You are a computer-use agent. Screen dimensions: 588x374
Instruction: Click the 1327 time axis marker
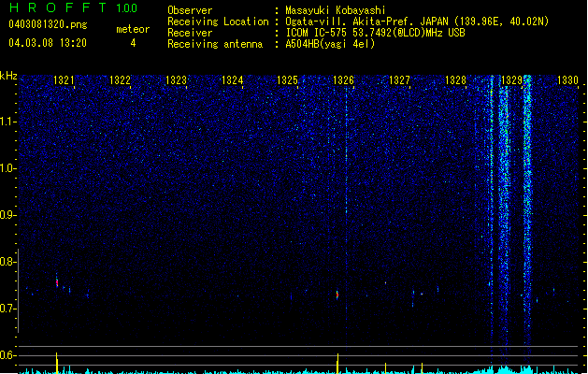click(x=399, y=79)
